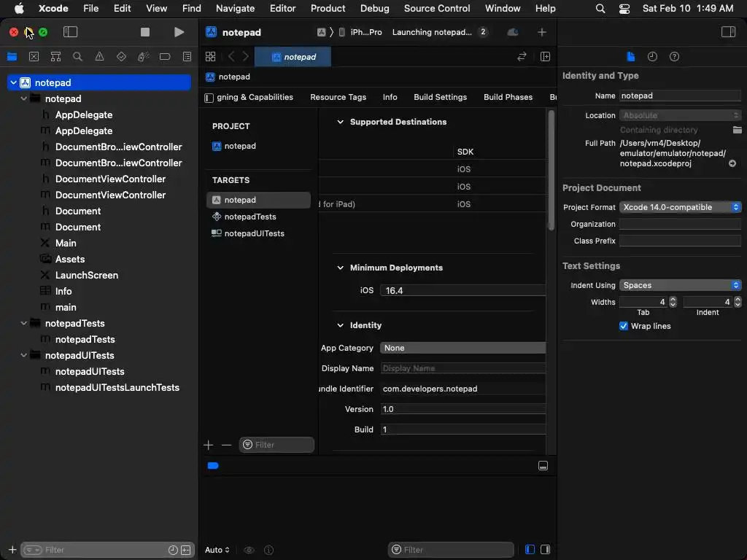Open the Navigate menu
This screenshot has height=560, width=747.
pos(236,8)
